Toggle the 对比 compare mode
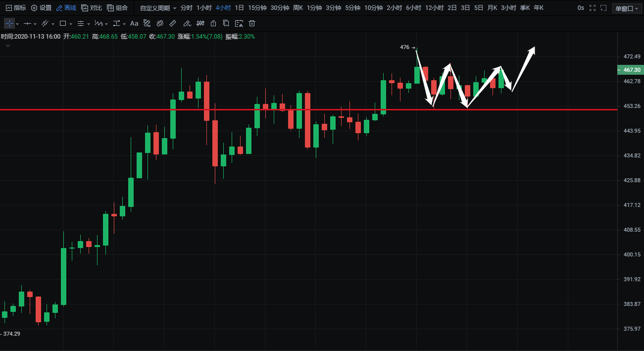This screenshot has width=644, height=351. pyautogui.click(x=92, y=8)
